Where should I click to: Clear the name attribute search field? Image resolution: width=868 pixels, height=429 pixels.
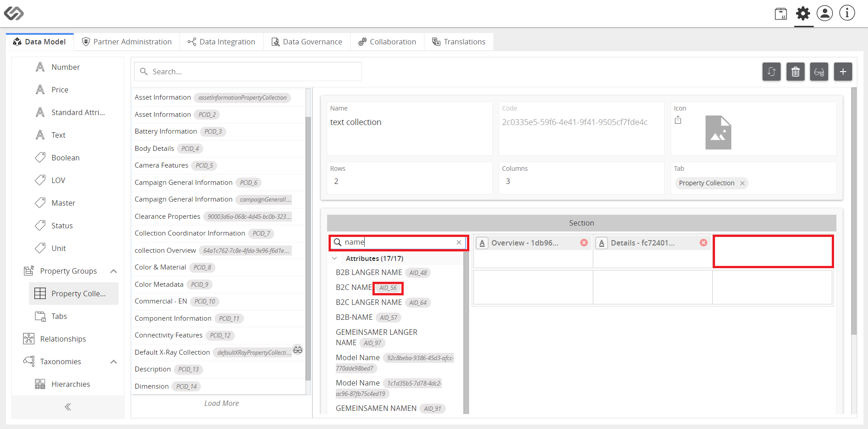(x=459, y=242)
